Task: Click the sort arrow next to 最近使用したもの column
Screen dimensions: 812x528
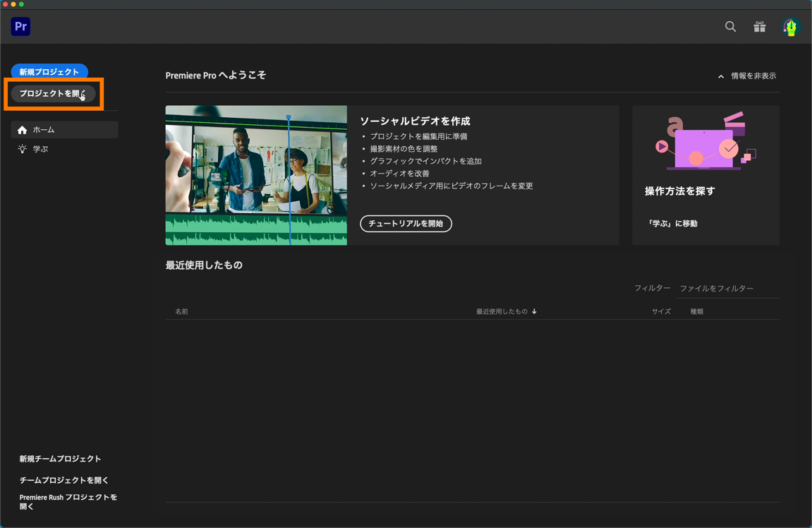Action: coord(535,311)
